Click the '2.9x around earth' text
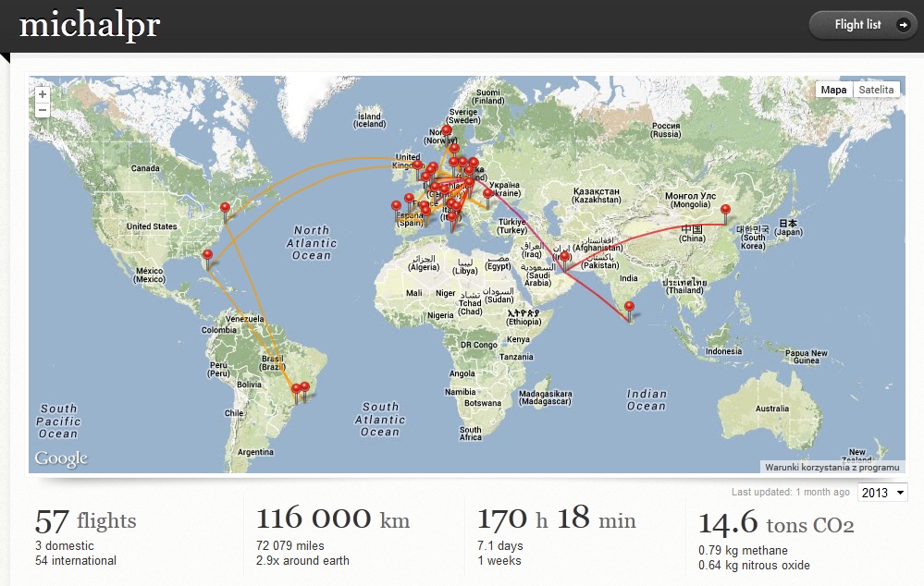 click(302, 561)
